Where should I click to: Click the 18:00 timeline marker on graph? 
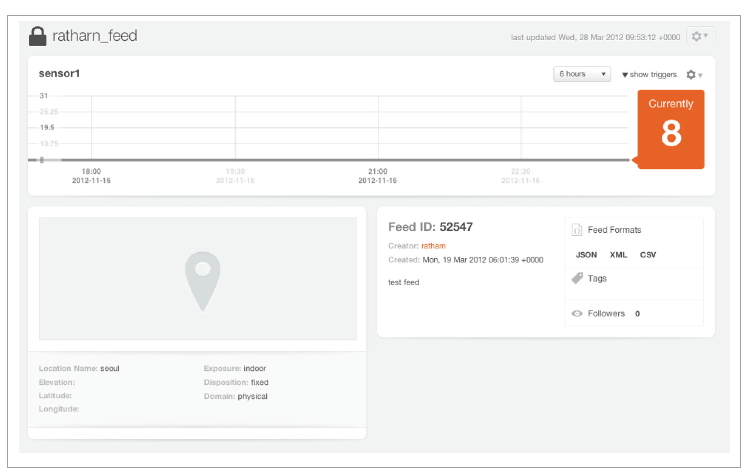pyautogui.click(x=91, y=171)
